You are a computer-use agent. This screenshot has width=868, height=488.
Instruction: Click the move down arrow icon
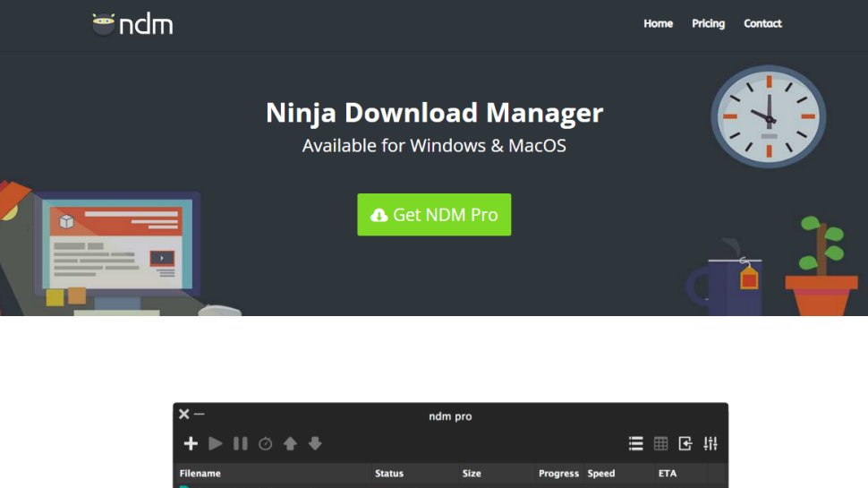(315, 443)
